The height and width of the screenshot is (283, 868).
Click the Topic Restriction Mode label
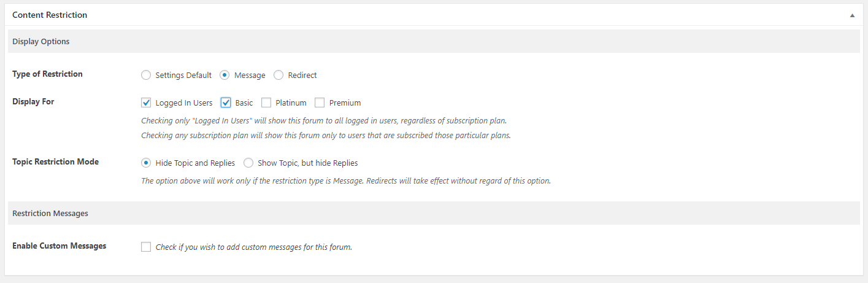point(55,162)
